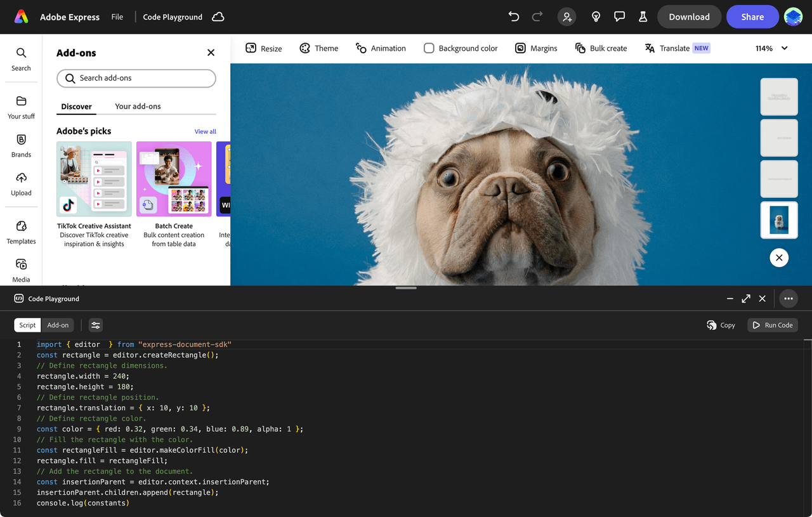Screen dimensions: 812x517
Task: Click the beaker experiments icon
Action: tap(643, 17)
